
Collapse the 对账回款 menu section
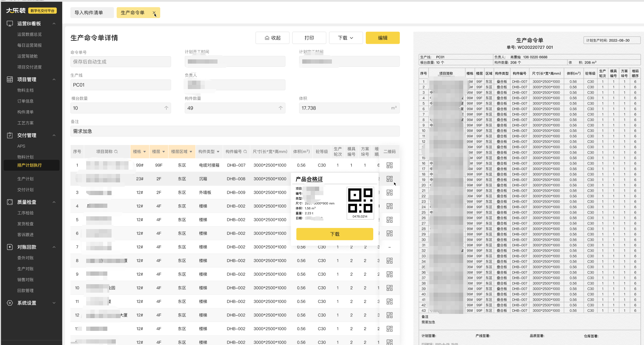(x=54, y=247)
